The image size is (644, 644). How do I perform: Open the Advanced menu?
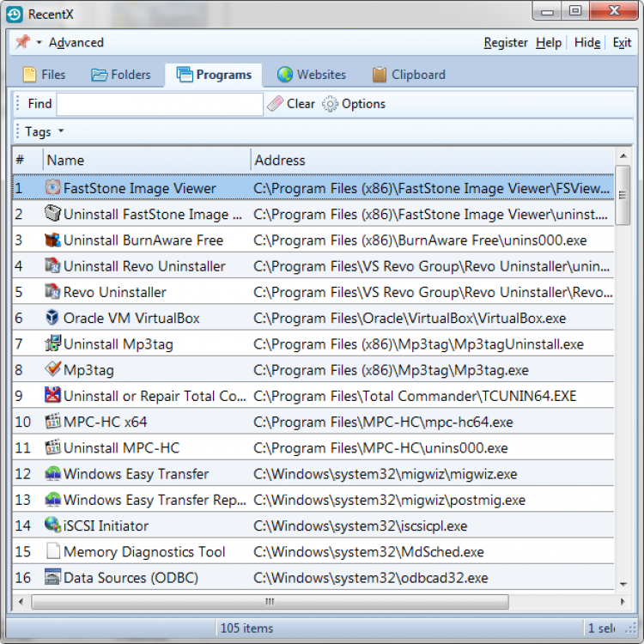pos(76,42)
